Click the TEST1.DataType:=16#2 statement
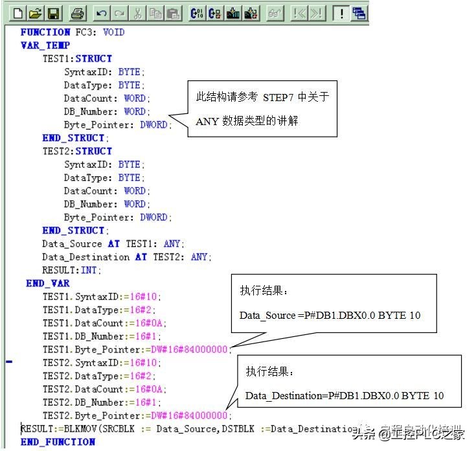This screenshot has width=476, height=451. 99,310
